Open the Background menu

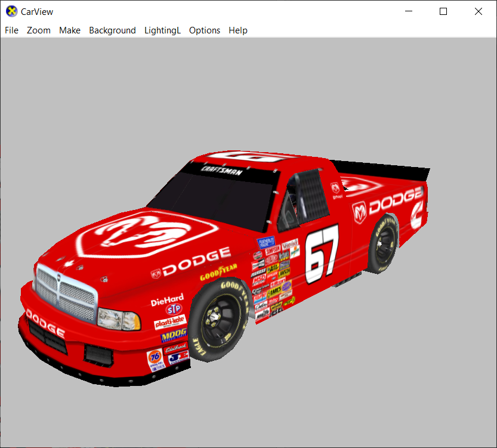click(x=112, y=30)
